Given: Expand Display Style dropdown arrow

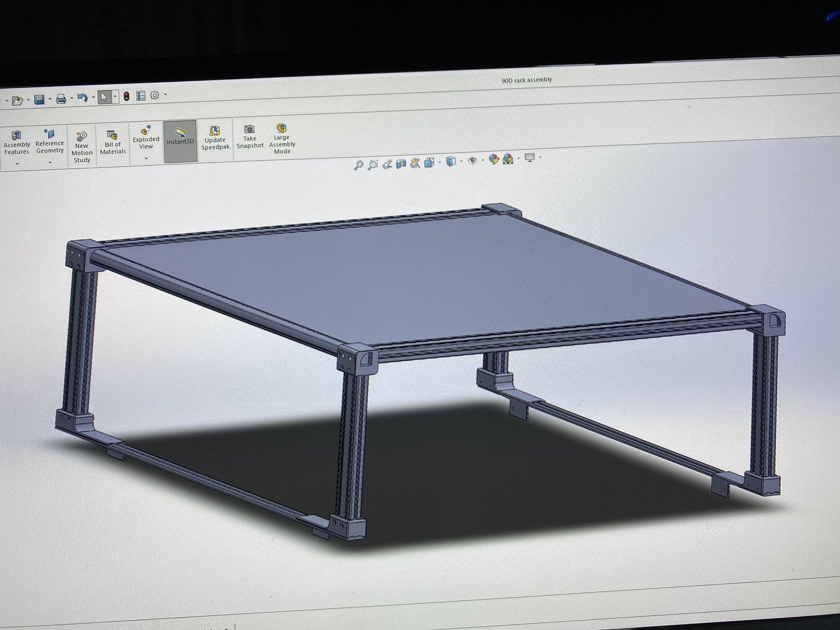Looking at the screenshot, I should click(x=461, y=161).
